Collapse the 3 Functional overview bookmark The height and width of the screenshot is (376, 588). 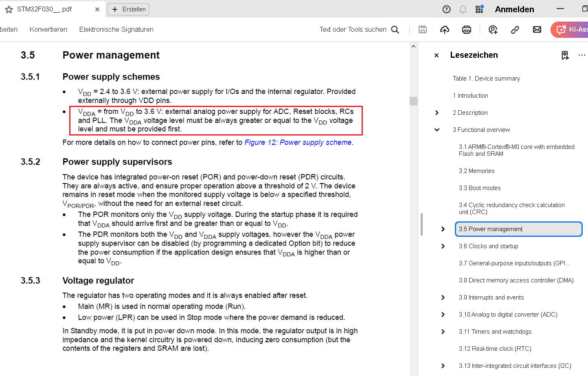[x=437, y=130]
